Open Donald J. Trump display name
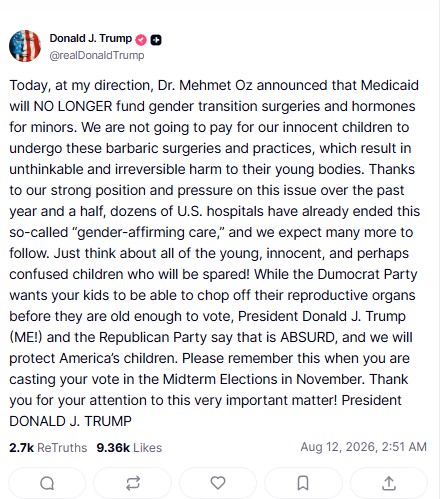The height and width of the screenshot is (499, 441). pyautogui.click(x=91, y=38)
